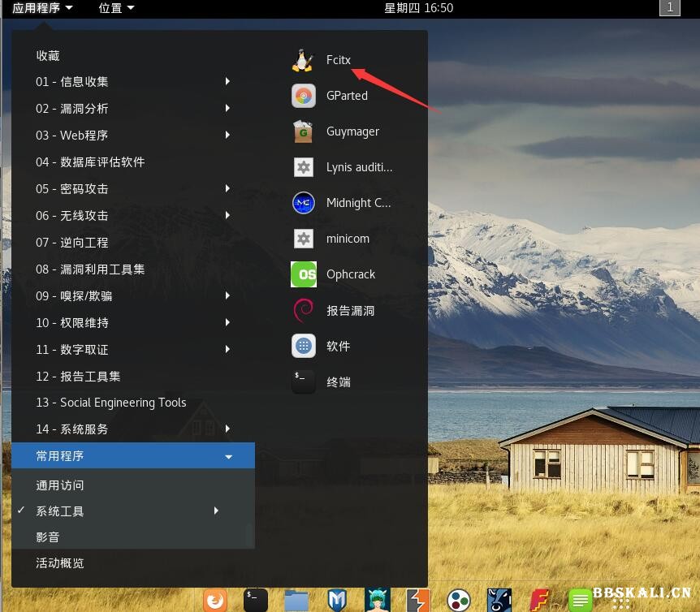
Task: Open GParted partition editor
Action: pos(347,95)
